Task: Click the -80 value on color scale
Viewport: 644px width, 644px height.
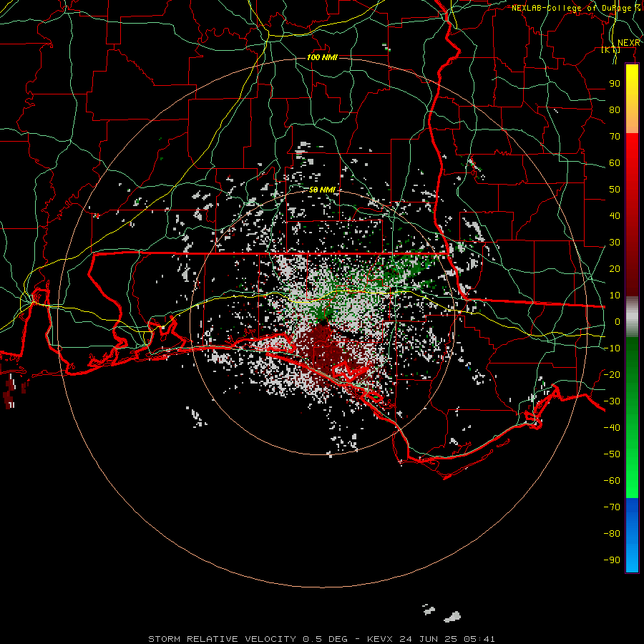Action: pos(612,534)
